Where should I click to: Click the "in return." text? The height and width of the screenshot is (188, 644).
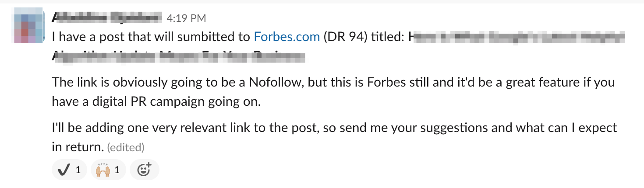tap(78, 147)
